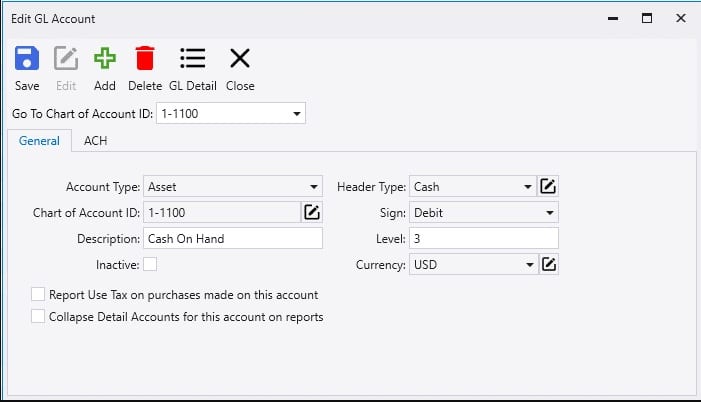Close the form using toolbar X icon

pyautogui.click(x=240, y=59)
